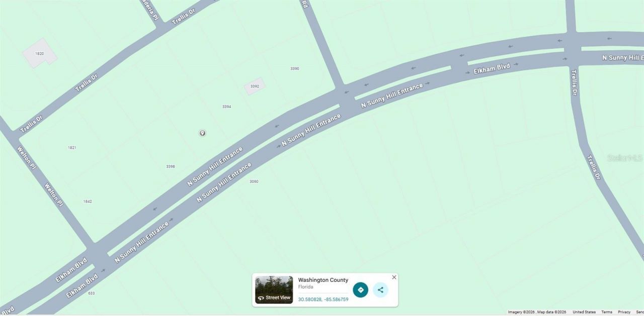
Task: Open the Terms link in footer
Action: [607, 312]
